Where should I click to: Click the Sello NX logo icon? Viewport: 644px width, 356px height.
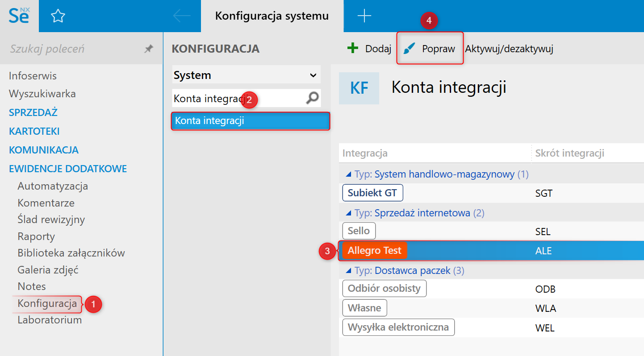(19, 16)
